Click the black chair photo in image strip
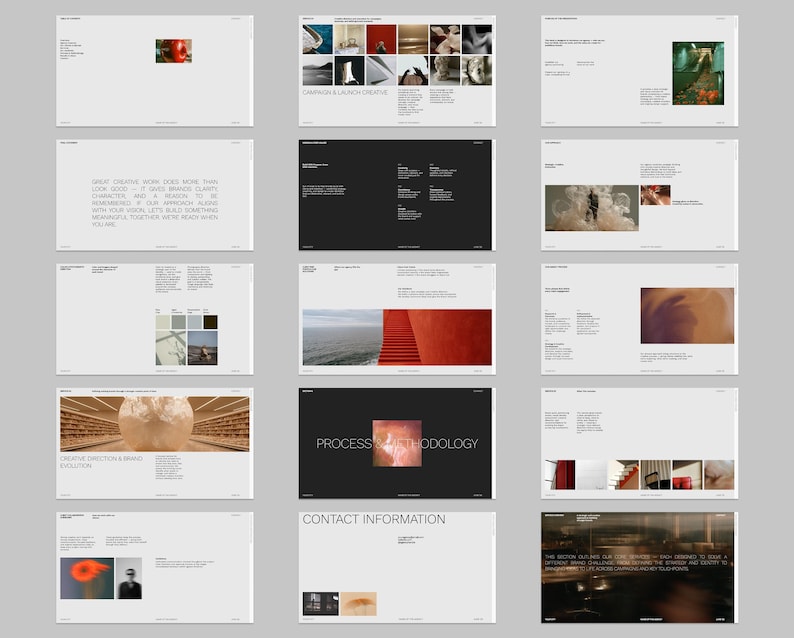 655,474
